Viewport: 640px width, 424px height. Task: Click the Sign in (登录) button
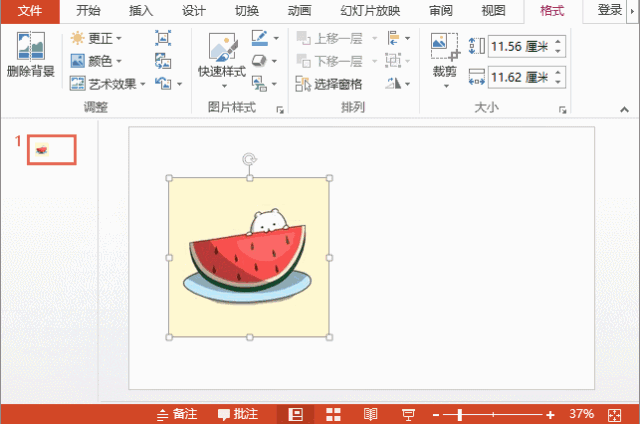pyautogui.click(x=609, y=11)
